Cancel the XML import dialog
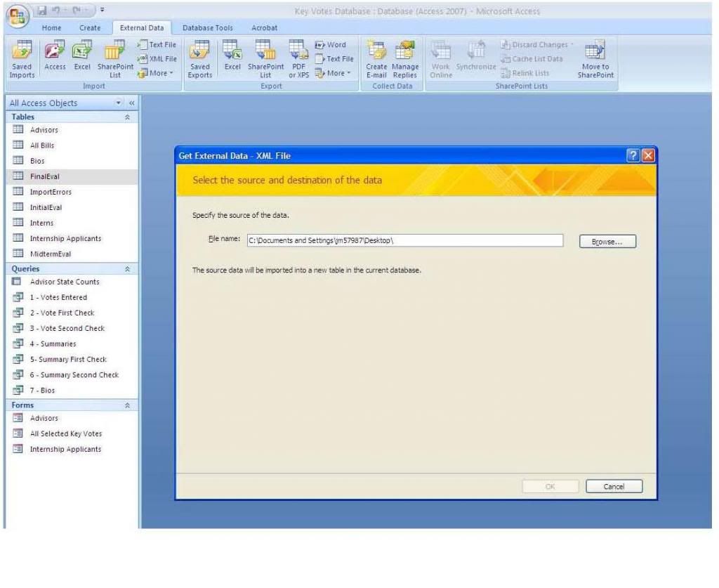This screenshot has height=588, width=719. tap(614, 486)
